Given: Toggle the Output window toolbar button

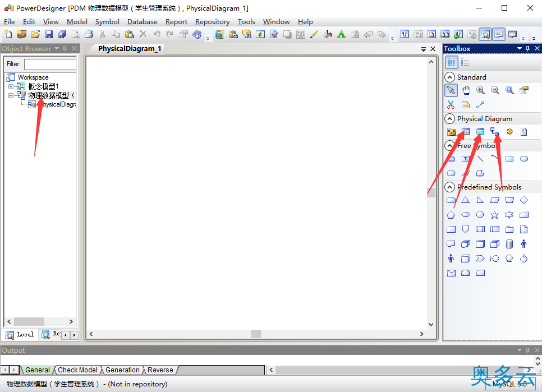Looking at the screenshot, I should (499, 34).
